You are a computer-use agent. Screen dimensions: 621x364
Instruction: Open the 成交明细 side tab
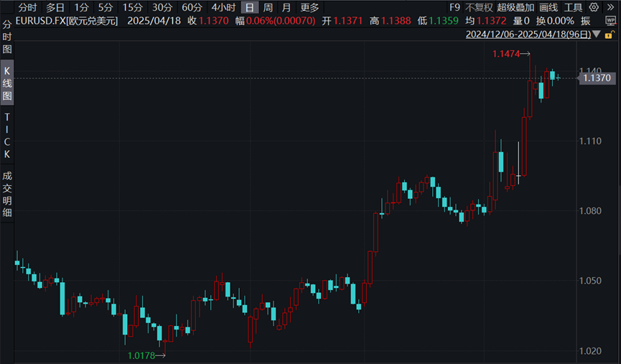7,193
